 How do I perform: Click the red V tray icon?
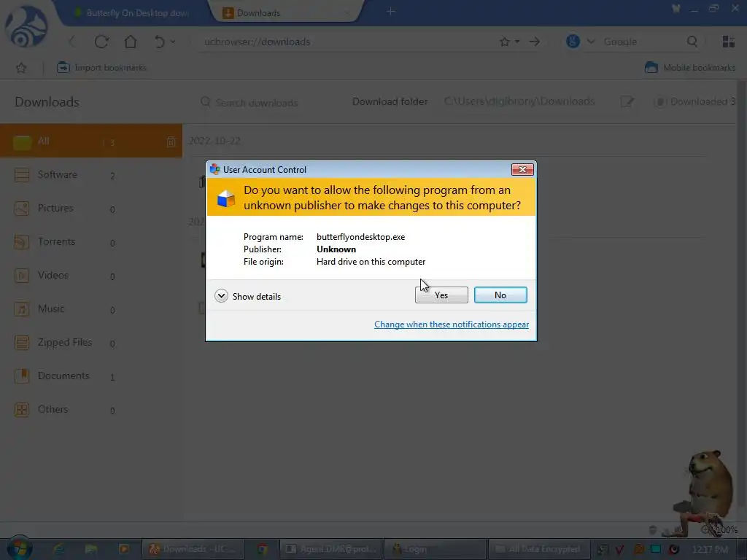[620, 550]
